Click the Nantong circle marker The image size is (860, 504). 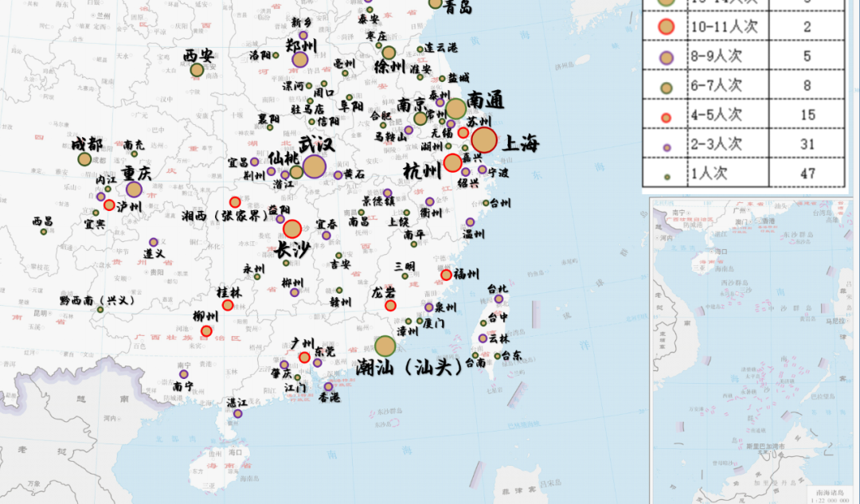[x=455, y=108]
